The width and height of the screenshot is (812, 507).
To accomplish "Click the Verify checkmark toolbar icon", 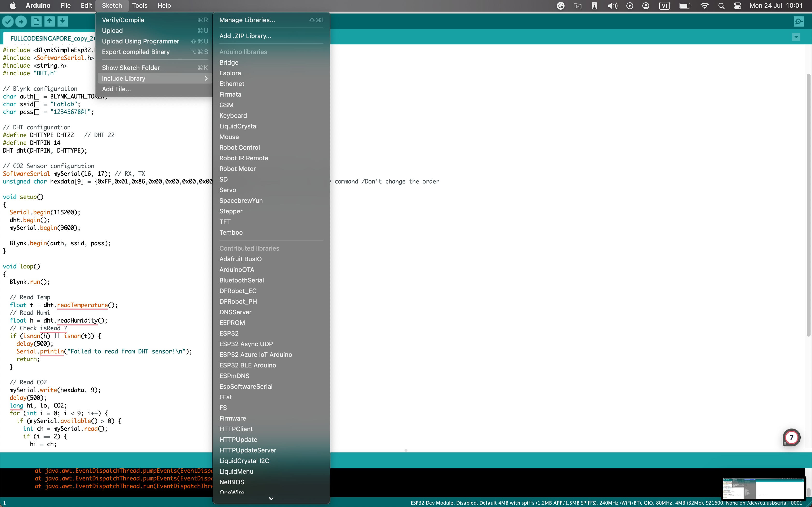I will (8, 21).
